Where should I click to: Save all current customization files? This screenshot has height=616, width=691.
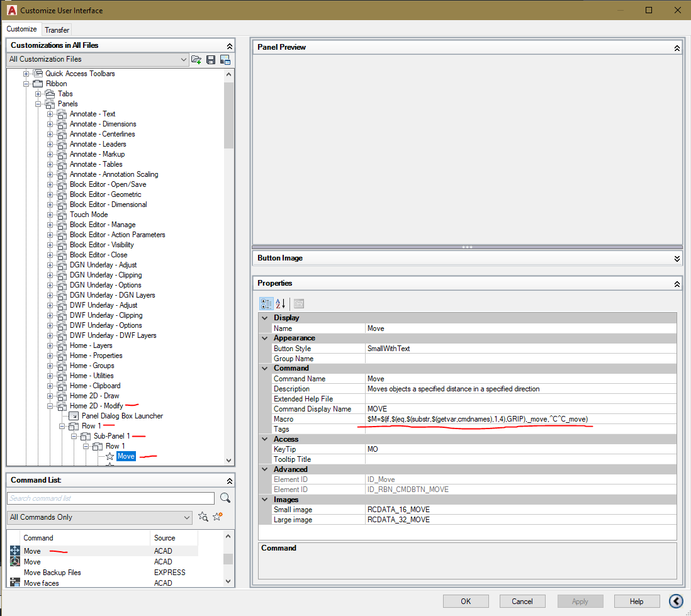211,60
